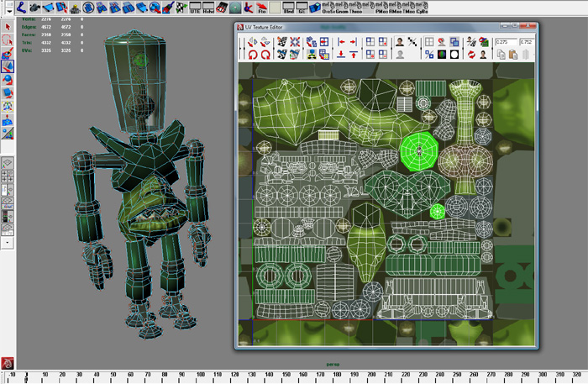Open the shelf menu dropdown arrow
The width and height of the screenshot is (588, 384).
coord(9,11)
